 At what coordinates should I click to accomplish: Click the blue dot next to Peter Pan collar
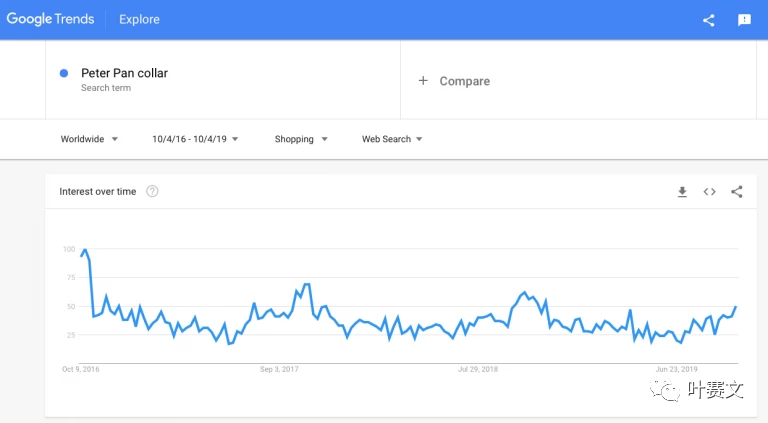[x=64, y=73]
